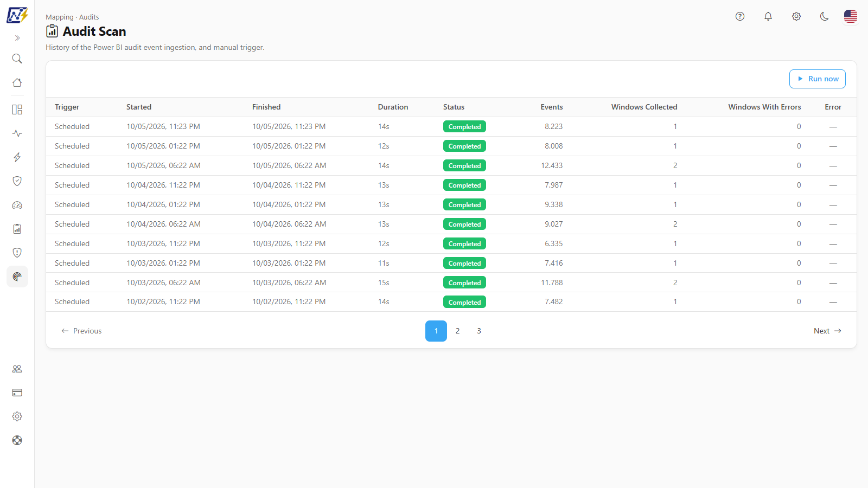Go to the Next page
Screen dimensions: 868x488
click(x=827, y=331)
